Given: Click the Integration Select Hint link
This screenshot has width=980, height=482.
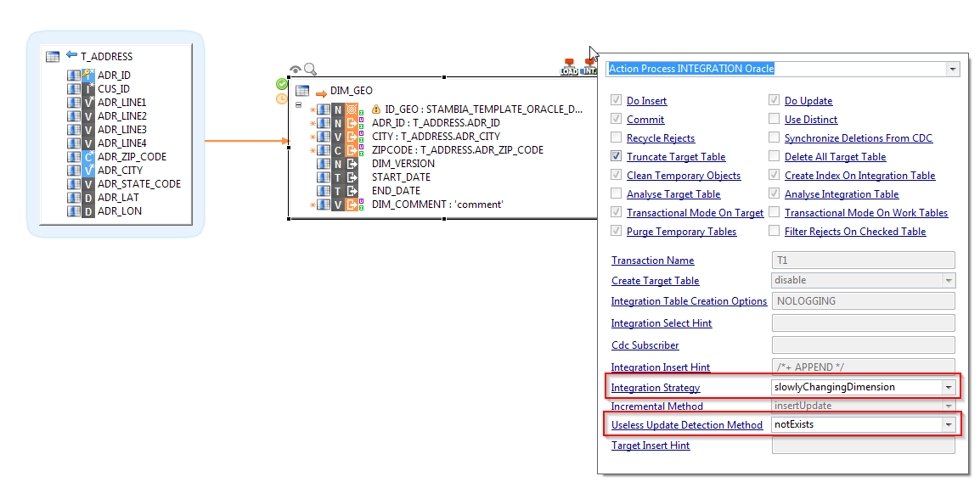Looking at the screenshot, I should tap(662, 323).
